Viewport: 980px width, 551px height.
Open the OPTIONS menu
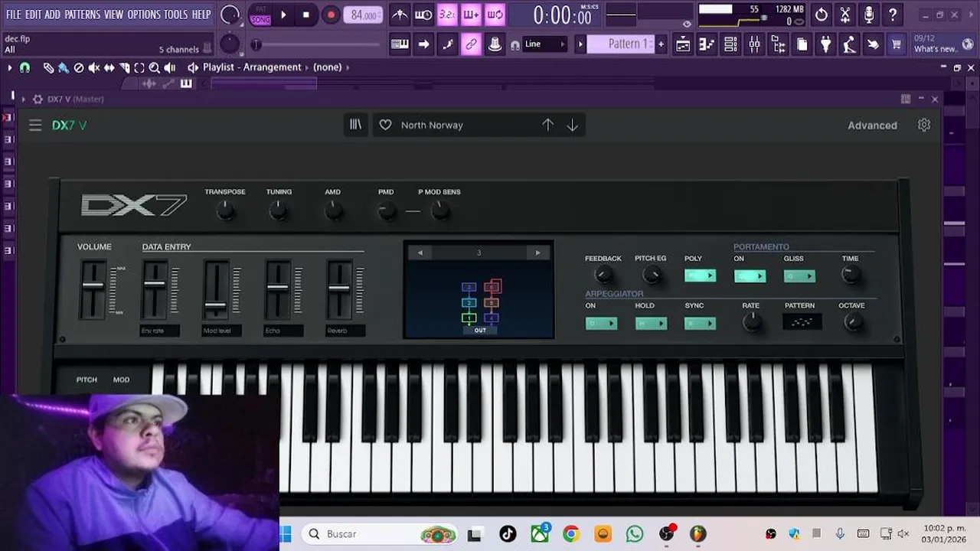(144, 15)
